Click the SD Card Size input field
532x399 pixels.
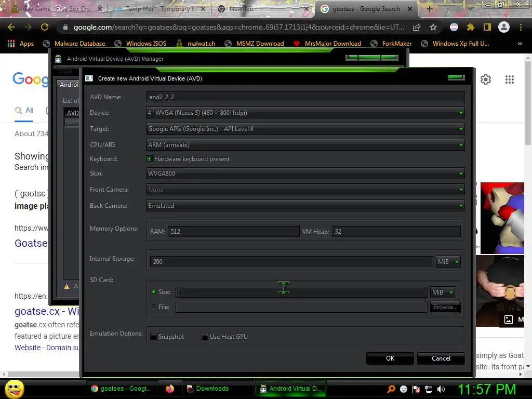click(x=301, y=292)
